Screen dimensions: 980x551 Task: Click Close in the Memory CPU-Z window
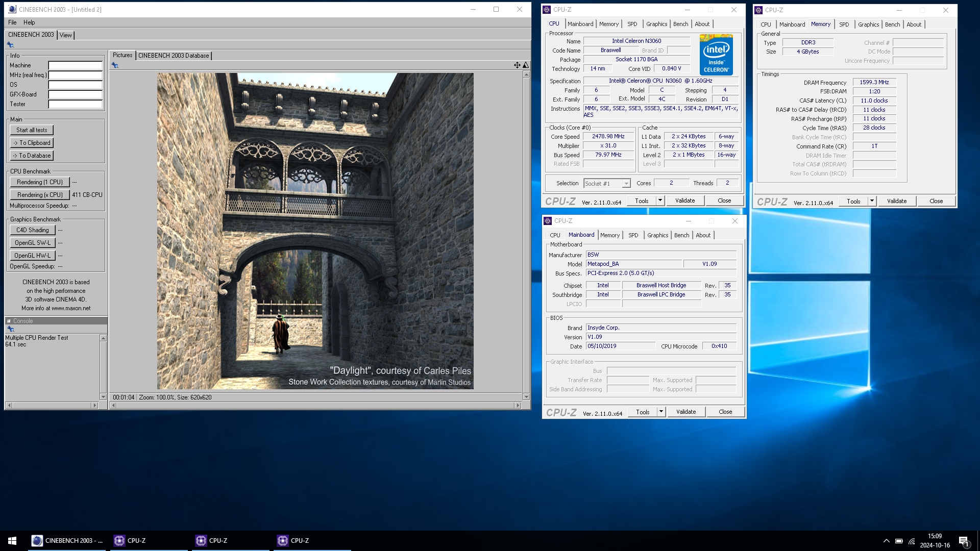point(936,201)
